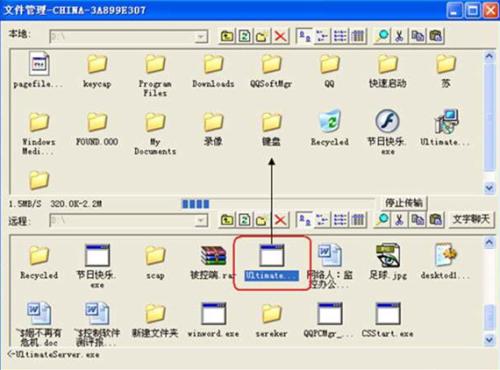Refresh the local (本地) file list
Viewport: 500px width, 370px height.
[245, 36]
